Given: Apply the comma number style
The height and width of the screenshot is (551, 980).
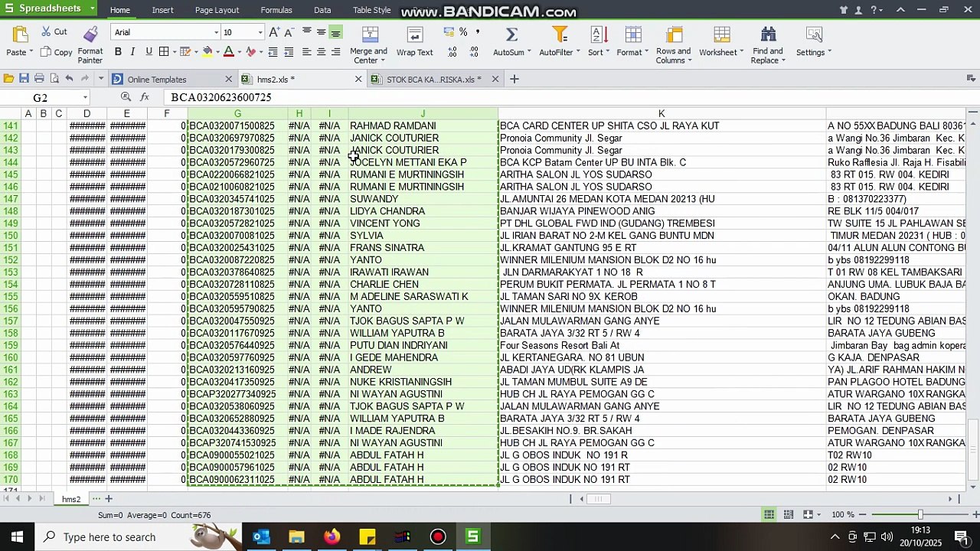Looking at the screenshot, I should pos(478,32).
